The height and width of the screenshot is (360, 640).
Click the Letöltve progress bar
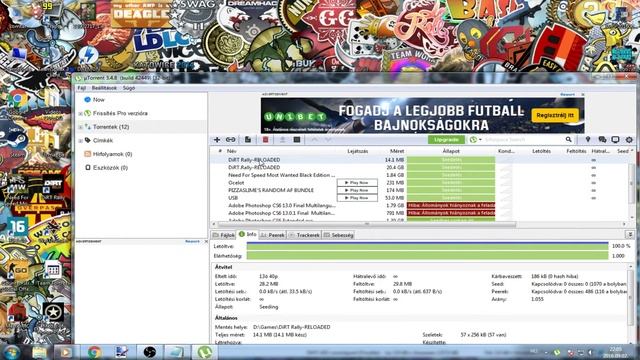click(427, 246)
